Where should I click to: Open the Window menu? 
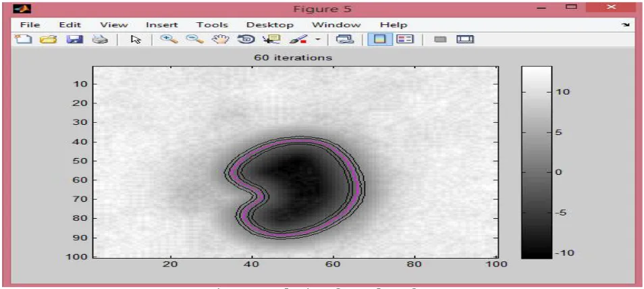[x=336, y=25]
